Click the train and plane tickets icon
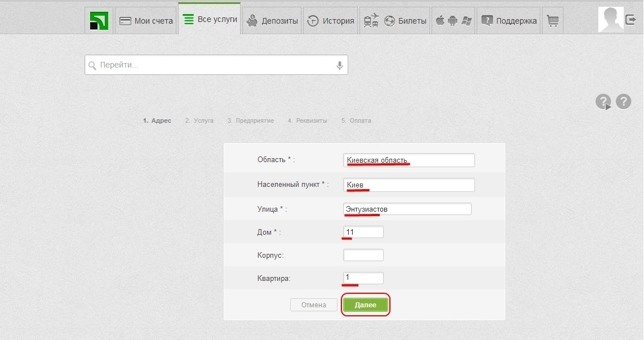Image resolution: width=644 pixels, height=340 pixels. 371,20
